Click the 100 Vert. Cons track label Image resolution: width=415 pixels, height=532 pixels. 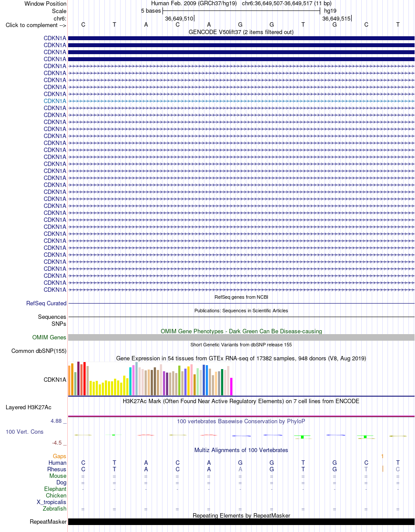[x=24, y=432]
